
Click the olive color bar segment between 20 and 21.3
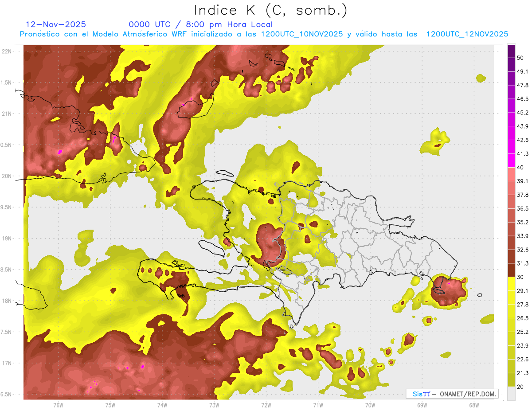[x=511, y=380]
